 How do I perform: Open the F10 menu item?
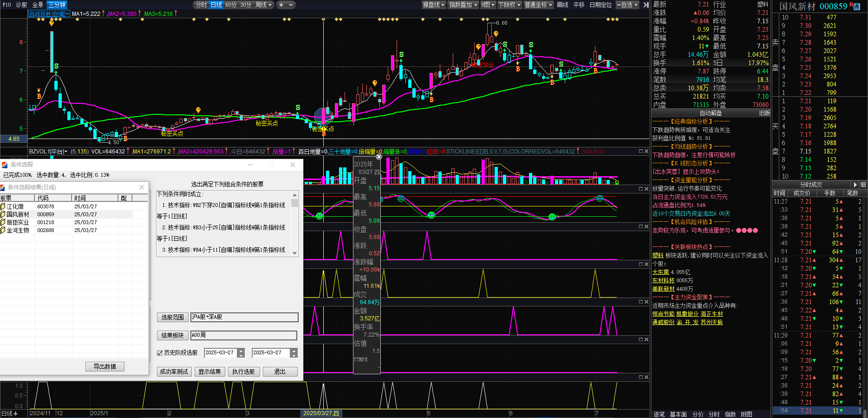[7, 5]
